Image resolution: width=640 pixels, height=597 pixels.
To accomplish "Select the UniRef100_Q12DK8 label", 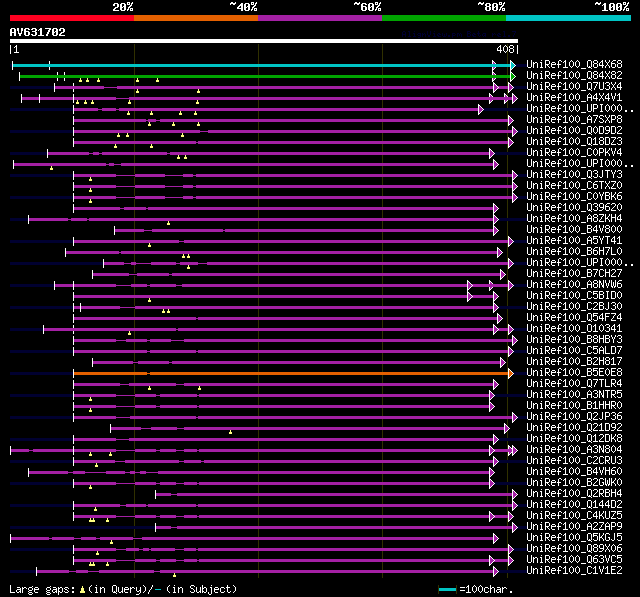I will click(x=574, y=439).
